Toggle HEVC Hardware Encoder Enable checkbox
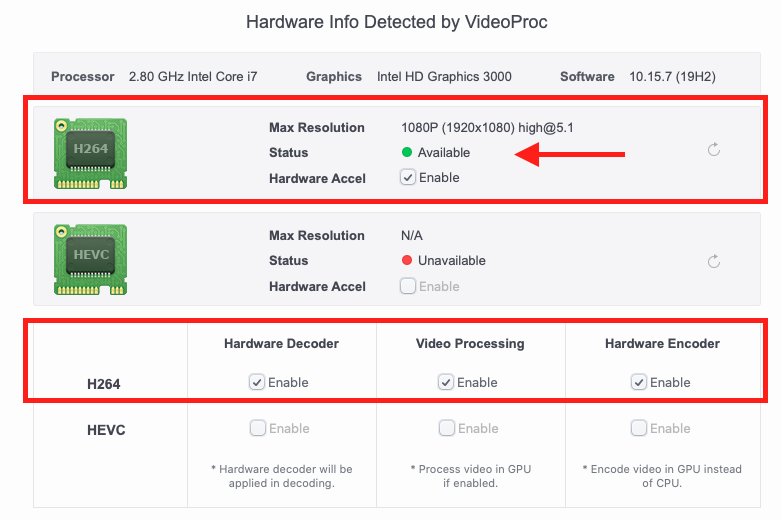Viewport: 781px width, 520px height. click(639, 428)
